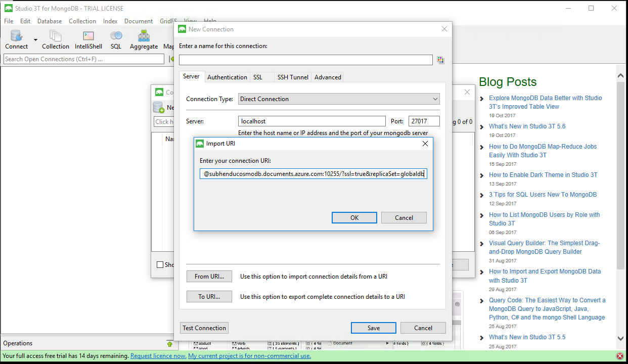
Task: Open the Aggregate toolbar icon
Action: click(144, 39)
